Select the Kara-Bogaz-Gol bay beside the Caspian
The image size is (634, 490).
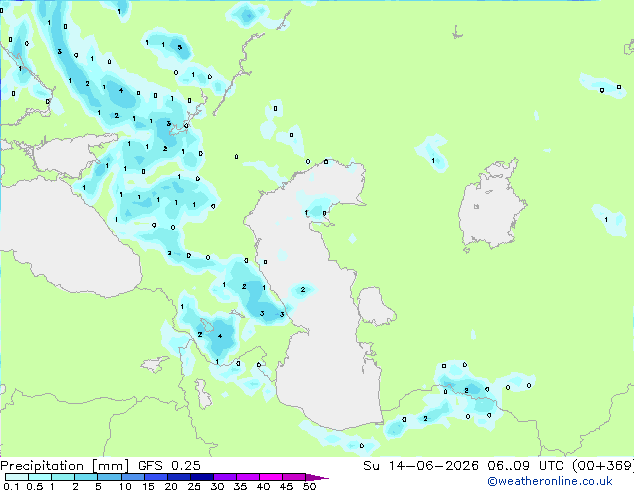point(375,306)
